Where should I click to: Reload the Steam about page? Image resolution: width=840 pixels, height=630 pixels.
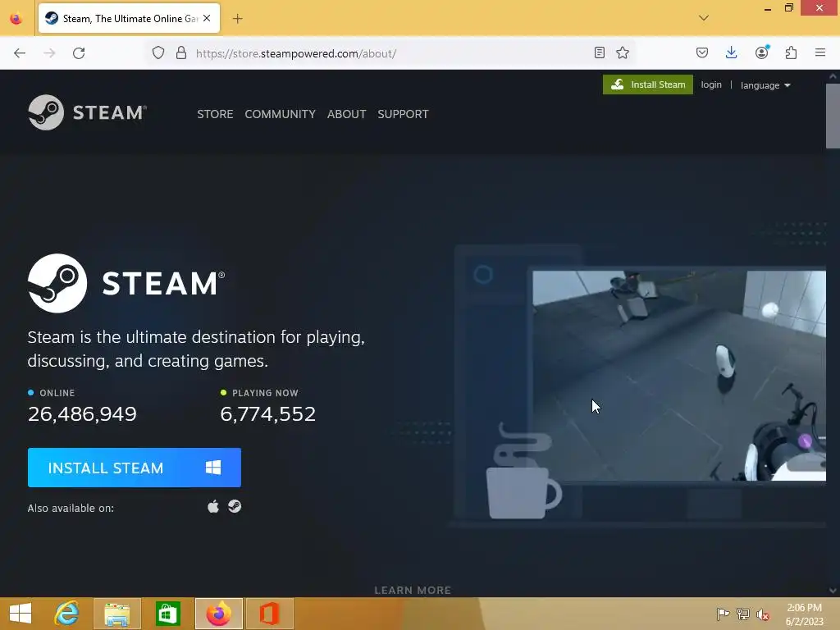click(x=79, y=53)
